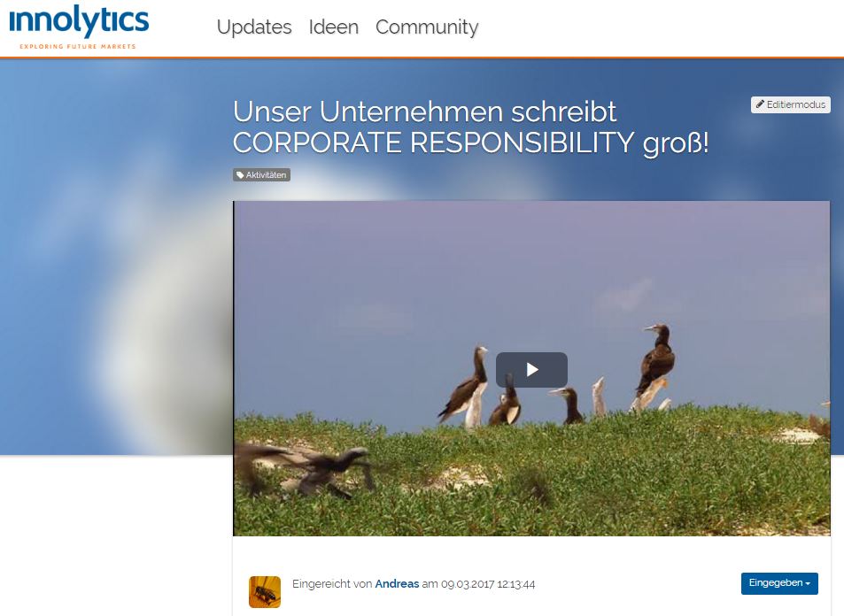Viewport: 844px width, 616px height.
Task: Click the Exploring Future Markets tagline
Action: (x=78, y=46)
